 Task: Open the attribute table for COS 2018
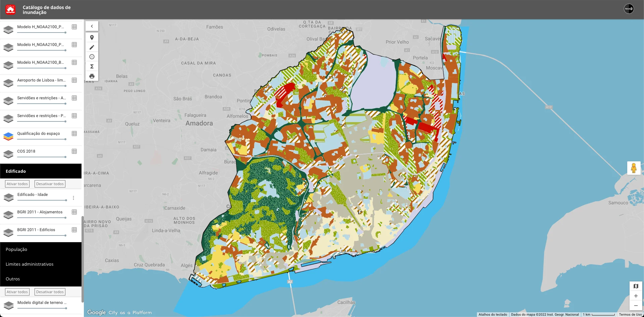click(x=74, y=152)
